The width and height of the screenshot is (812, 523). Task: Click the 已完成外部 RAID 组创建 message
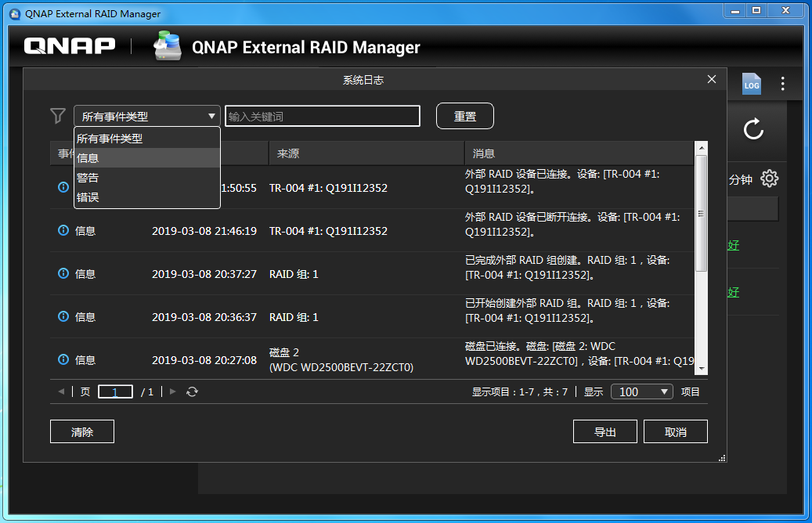point(567,267)
